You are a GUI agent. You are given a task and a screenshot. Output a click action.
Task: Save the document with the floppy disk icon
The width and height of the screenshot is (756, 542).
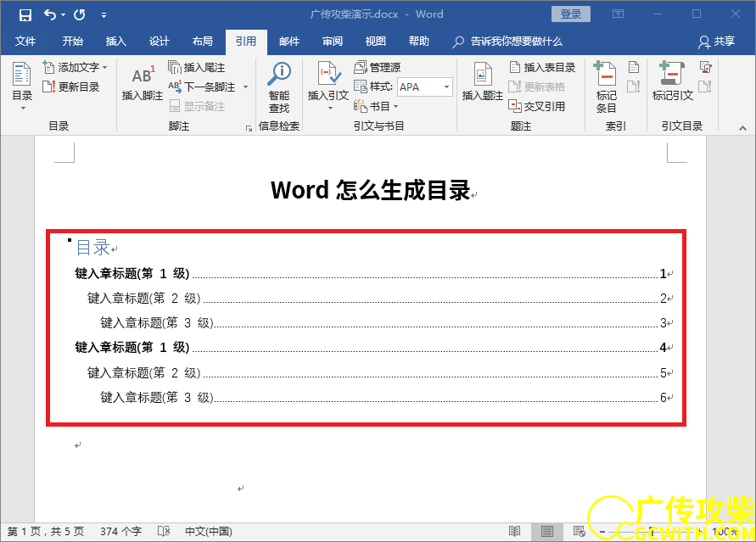pos(25,15)
